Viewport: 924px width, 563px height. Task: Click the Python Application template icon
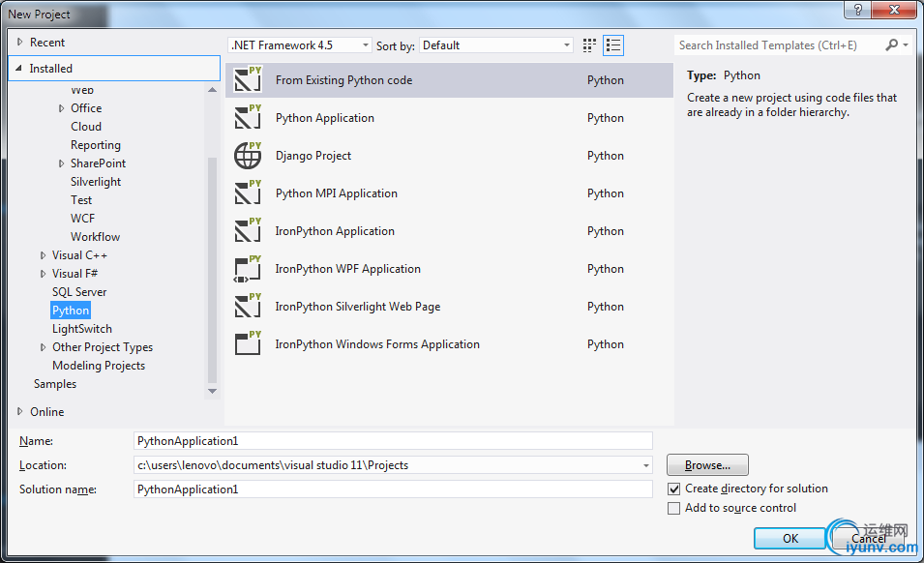(x=248, y=117)
